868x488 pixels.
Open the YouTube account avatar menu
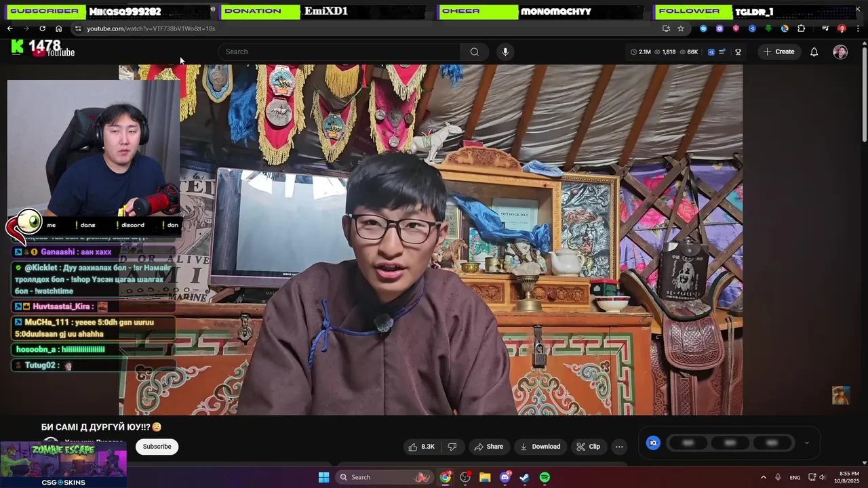coord(840,52)
